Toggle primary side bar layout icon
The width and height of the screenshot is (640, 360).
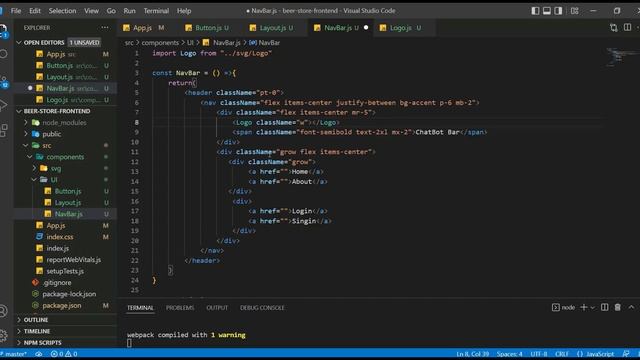[535, 11]
